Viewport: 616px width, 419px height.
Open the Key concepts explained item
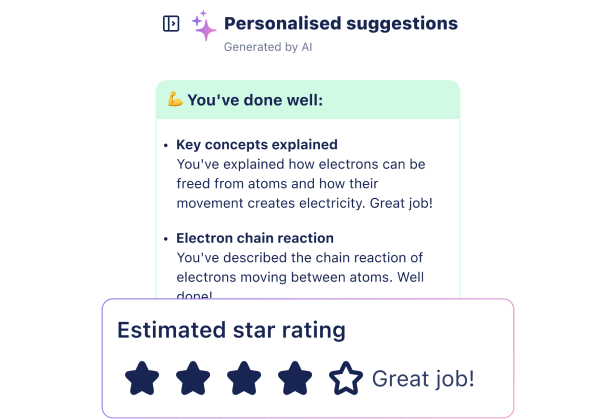tap(257, 144)
